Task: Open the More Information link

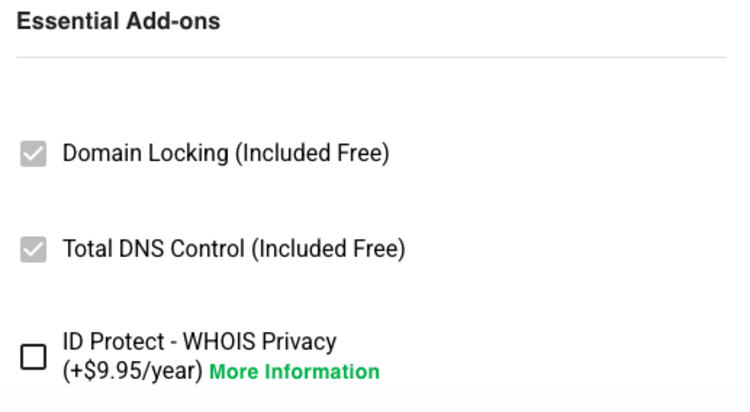Action: (x=295, y=372)
